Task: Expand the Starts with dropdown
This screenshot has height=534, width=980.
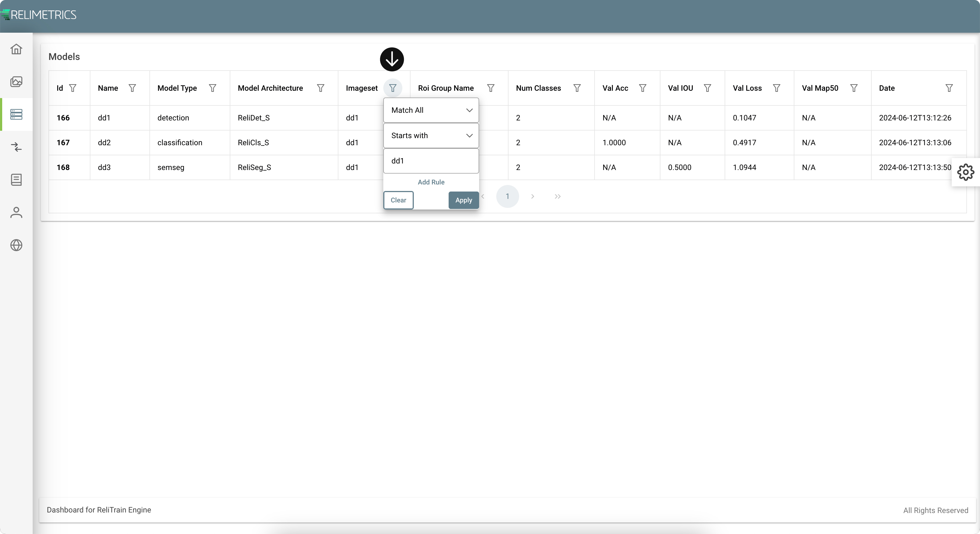Action: pos(431,136)
